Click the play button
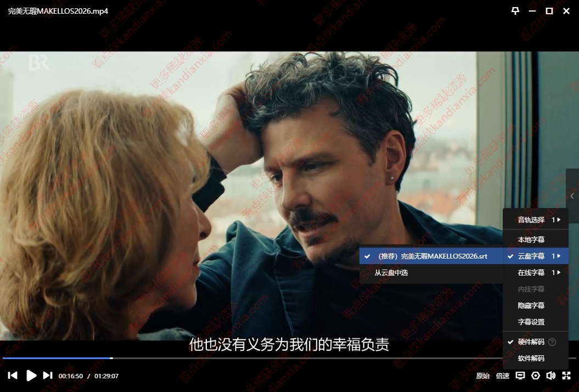 (x=31, y=376)
